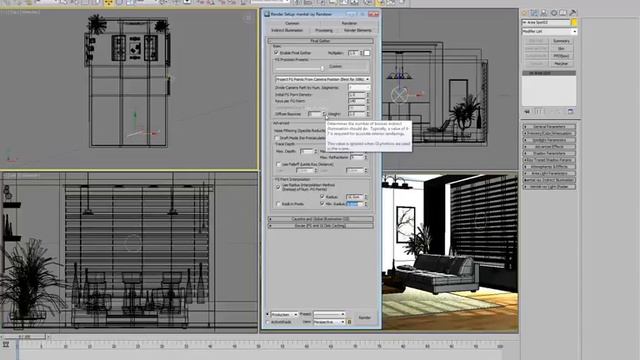Expand Ray Traced Shadow Params rollout

point(549,160)
